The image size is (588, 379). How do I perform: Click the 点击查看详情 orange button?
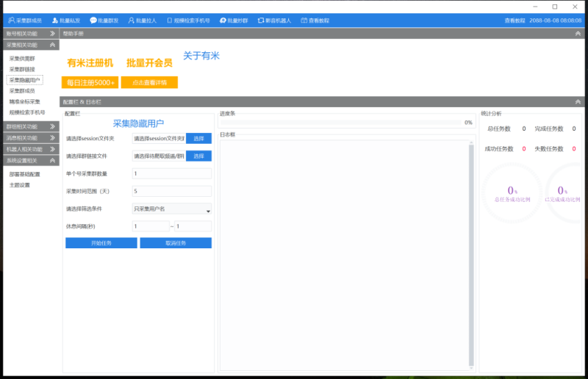(149, 82)
